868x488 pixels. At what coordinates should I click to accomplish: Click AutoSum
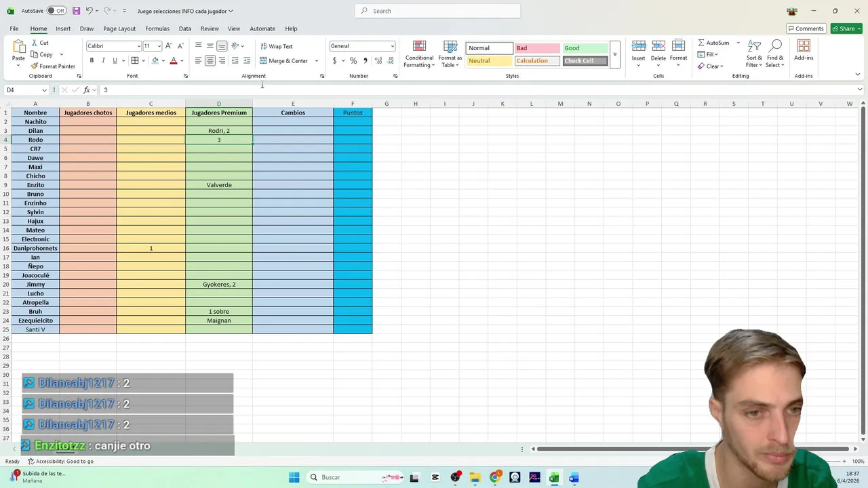point(713,43)
